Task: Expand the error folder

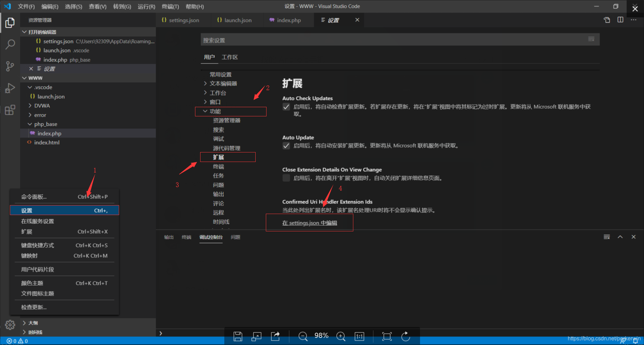Action: click(x=30, y=115)
